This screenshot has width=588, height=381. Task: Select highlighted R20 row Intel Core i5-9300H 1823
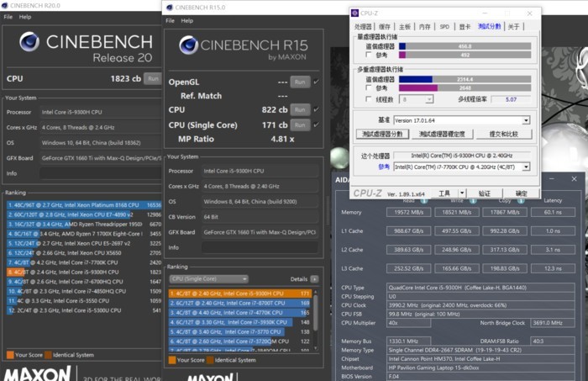pyautogui.click(x=84, y=272)
